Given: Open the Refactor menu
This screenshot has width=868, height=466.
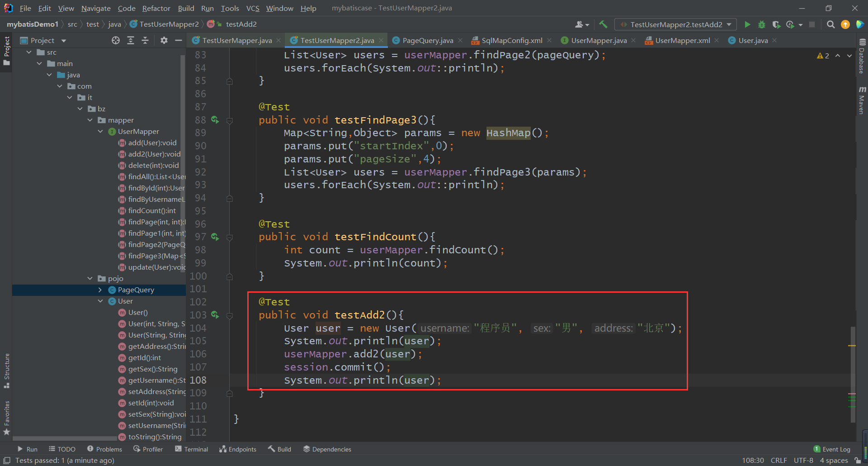Looking at the screenshot, I should pyautogui.click(x=156, y=8).
